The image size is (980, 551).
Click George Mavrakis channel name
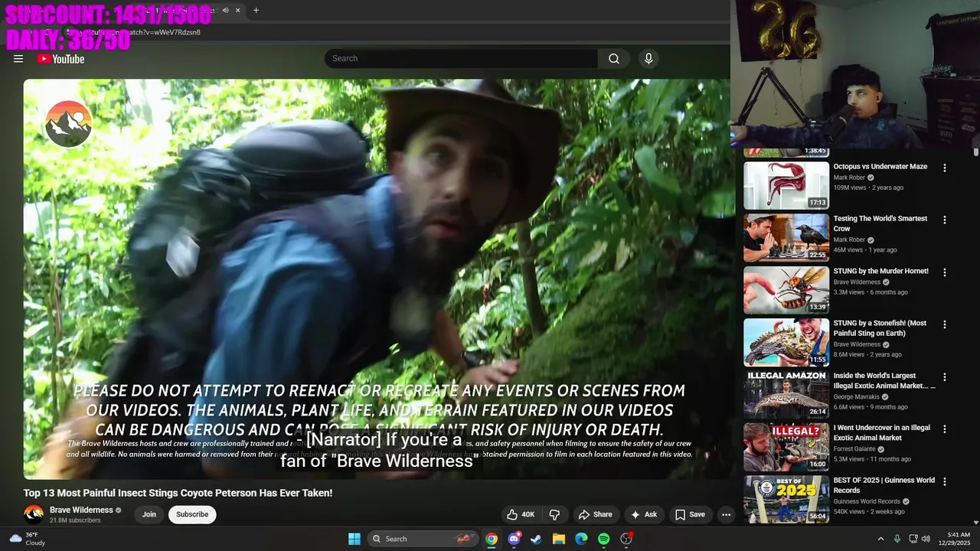pyautogui.click(x=857, y=397)
